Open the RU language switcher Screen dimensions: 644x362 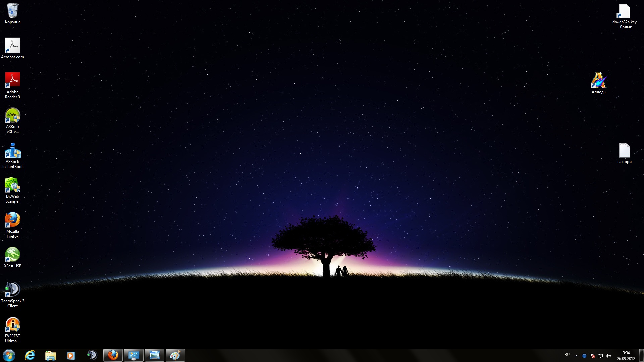(567, 355)
